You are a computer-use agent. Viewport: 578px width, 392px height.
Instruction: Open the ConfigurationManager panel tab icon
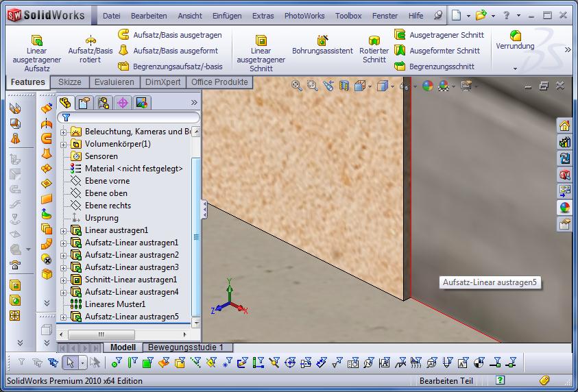pos(103,103)
